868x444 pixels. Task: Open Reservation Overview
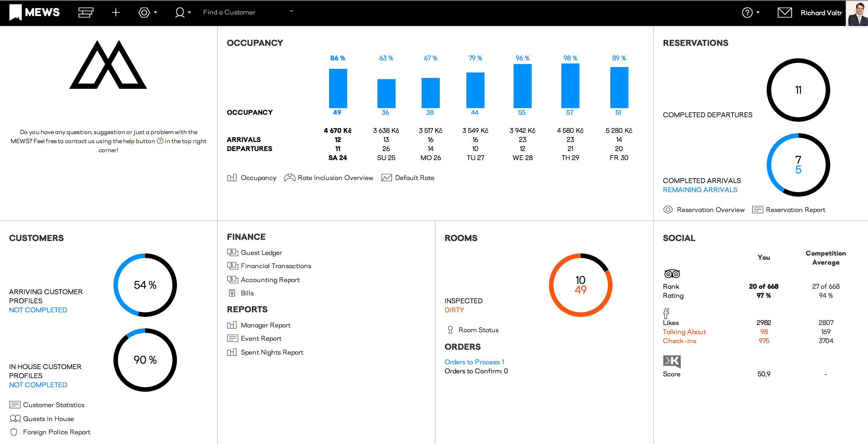point(710,209)
